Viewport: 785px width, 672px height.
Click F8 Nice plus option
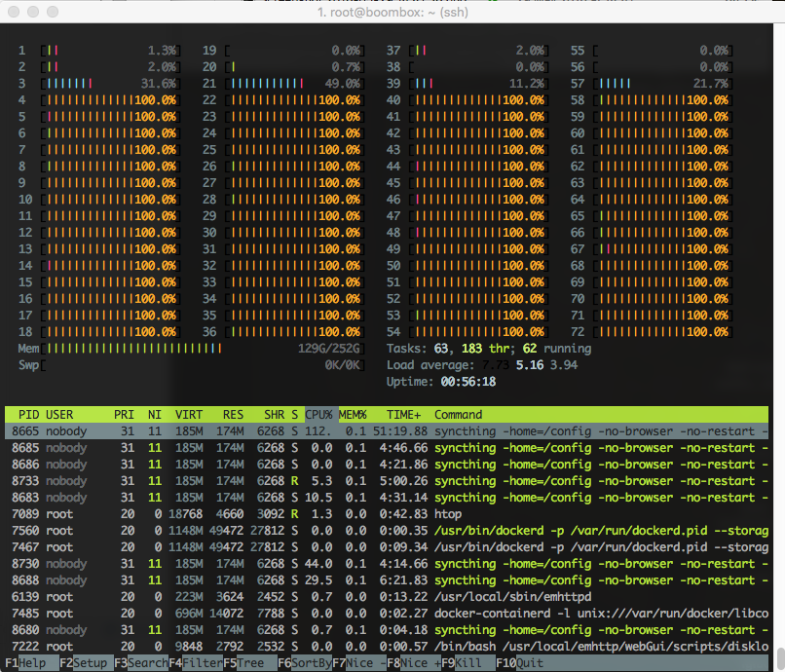click(x=414, y=663)
